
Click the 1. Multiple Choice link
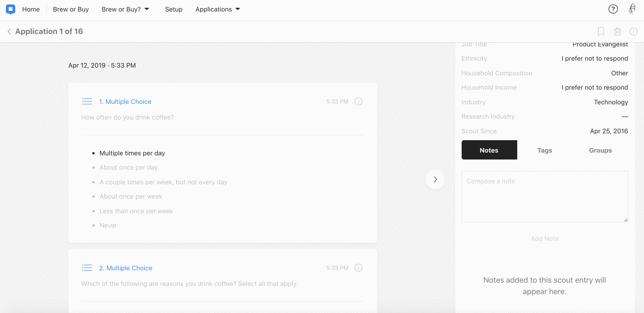point(125,102)
